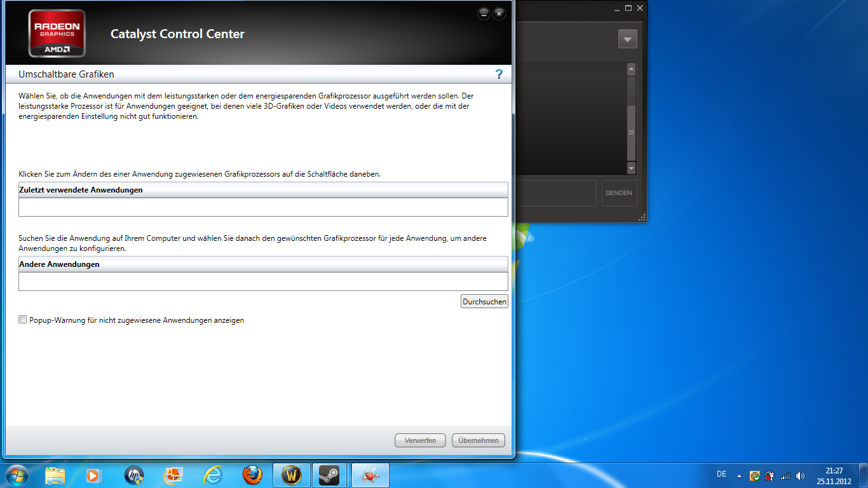
Task: Maximize the background chat window
Action: tap(628, 8)
